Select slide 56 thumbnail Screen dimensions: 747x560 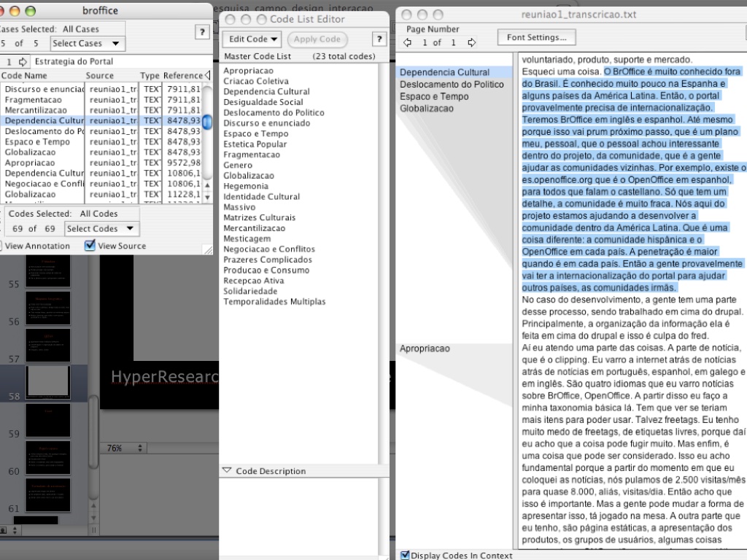[x=47, y=308]
